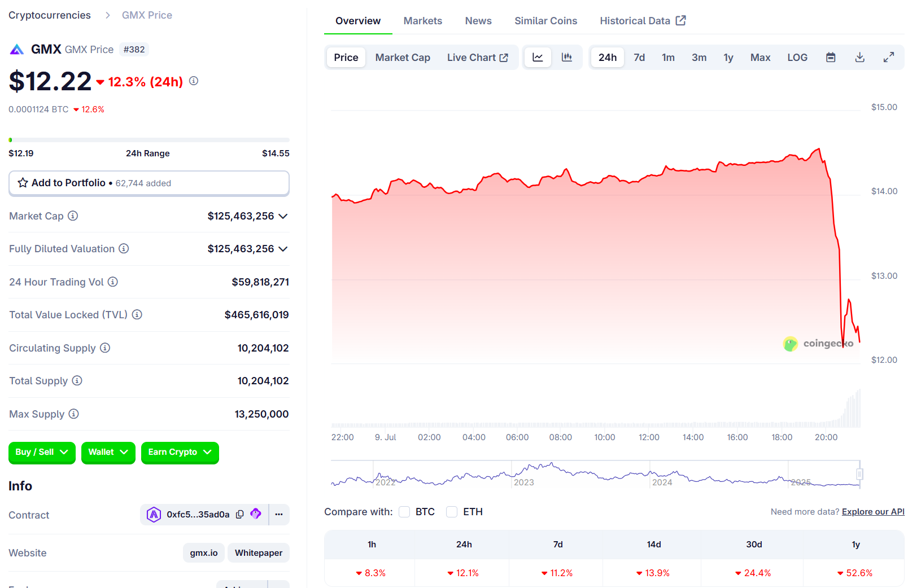Open the Buy / Sell dropdown
The width and height of the screenshot is (908, 588).
(x=42, y=452)
